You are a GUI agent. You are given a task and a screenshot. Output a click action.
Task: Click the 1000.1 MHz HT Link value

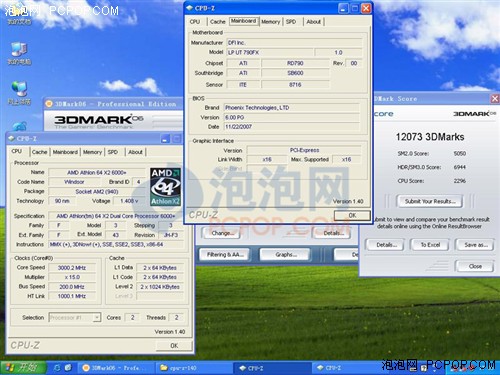coord(72,296)
